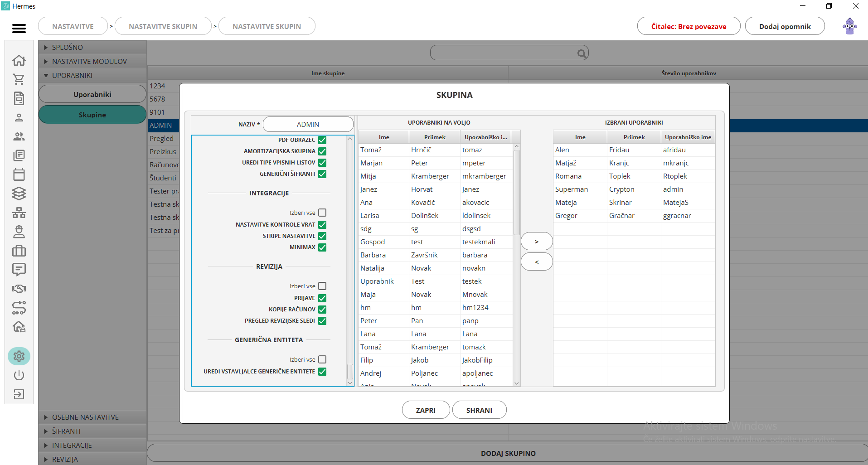868x465 pixels.
Task: Expand the ŠIFRANTI section
Action: (92, 431)
